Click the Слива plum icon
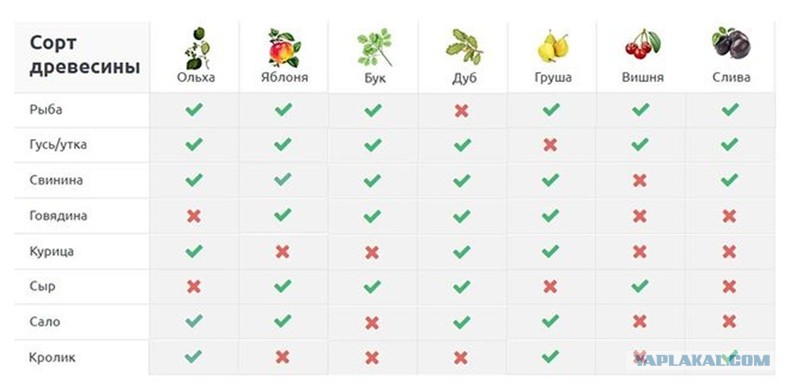Image resolution: width=796 pixels, height=390 pixels. [731, 43]
